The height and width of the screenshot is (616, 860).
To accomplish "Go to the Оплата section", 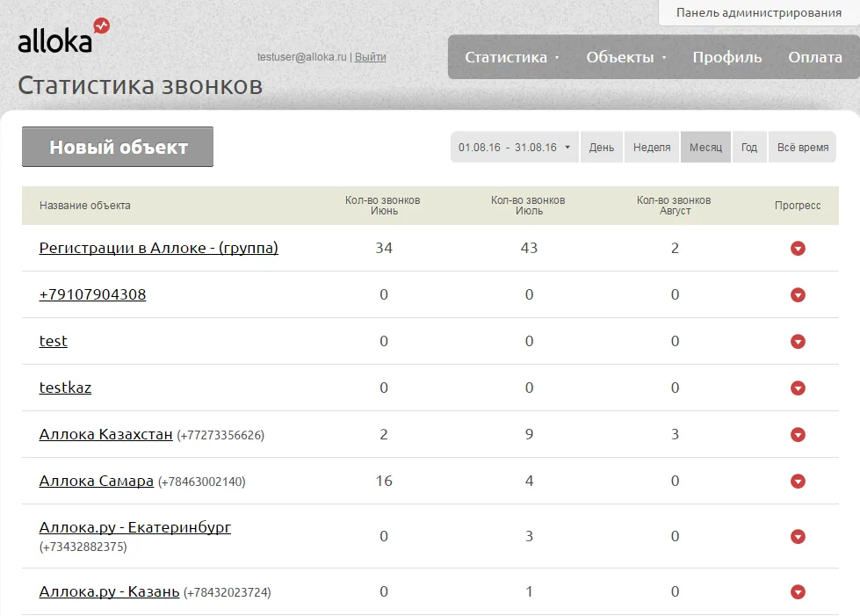I will (x=815, y=57).
